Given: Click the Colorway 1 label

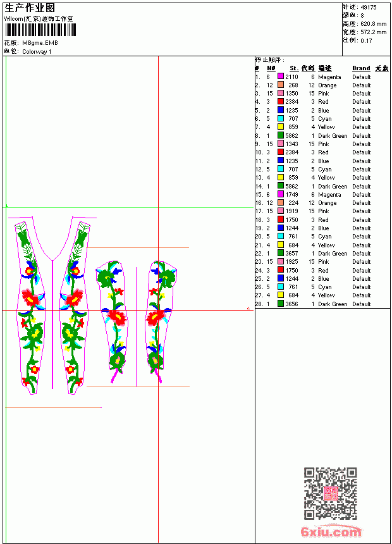Looking at the screenshot, I should point(37,52).
